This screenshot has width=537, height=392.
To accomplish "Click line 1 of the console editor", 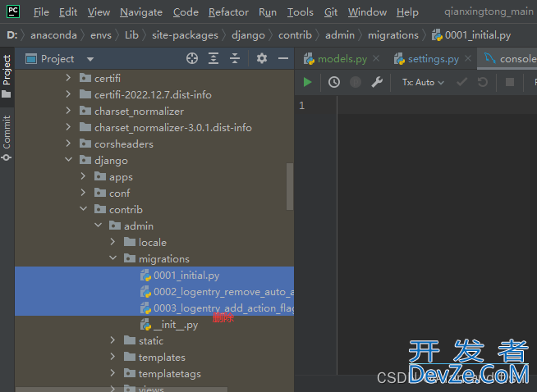I will click(437, 105).
